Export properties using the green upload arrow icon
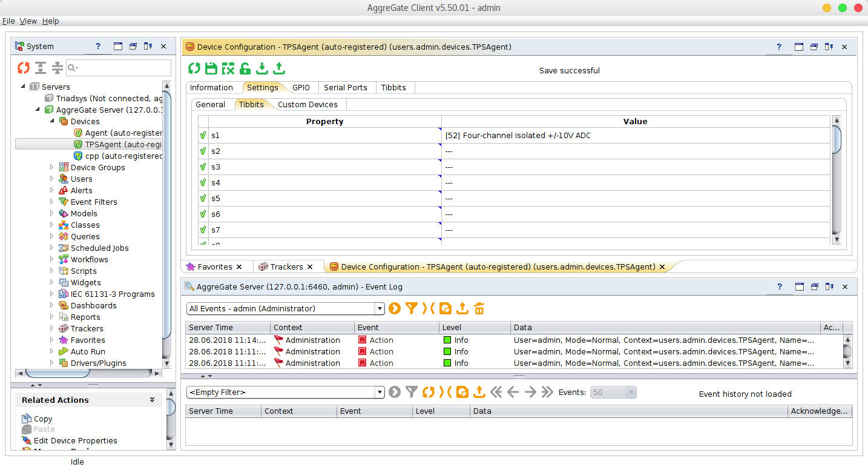The image size is (868, 467). 279,68
